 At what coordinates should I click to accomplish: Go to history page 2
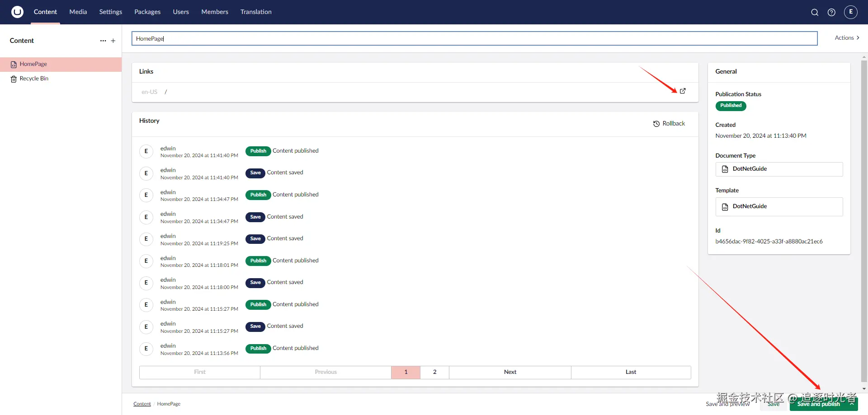pos(435,372)
